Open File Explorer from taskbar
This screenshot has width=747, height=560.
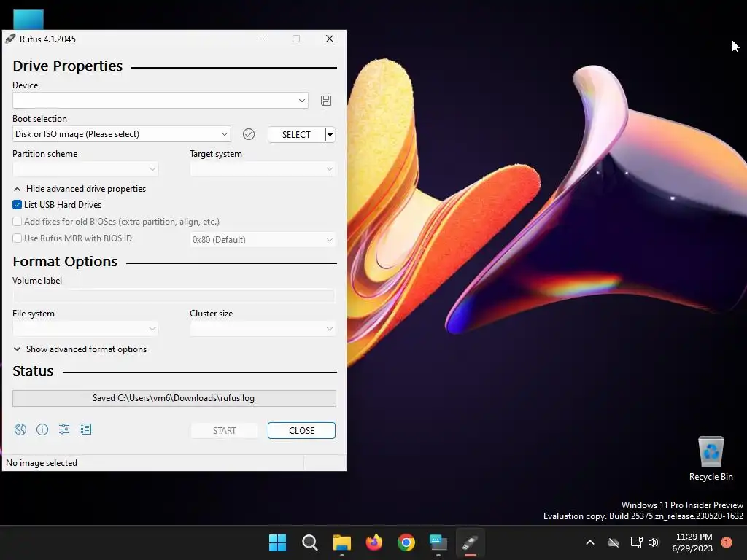(342, 542)
